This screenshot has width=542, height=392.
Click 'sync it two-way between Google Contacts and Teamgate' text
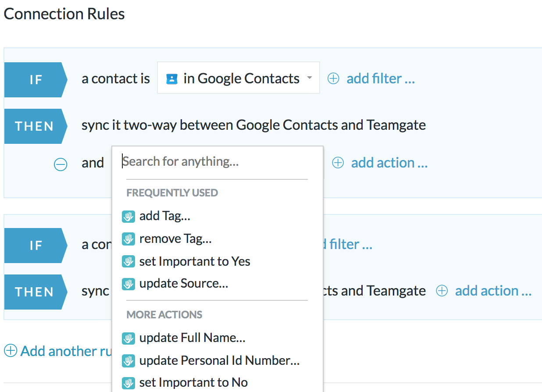tap(254, 125)
